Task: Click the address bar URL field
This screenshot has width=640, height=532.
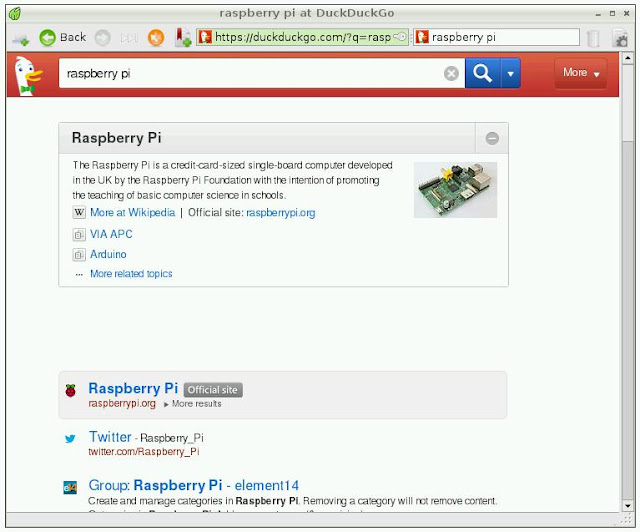Action: (302, 37)
